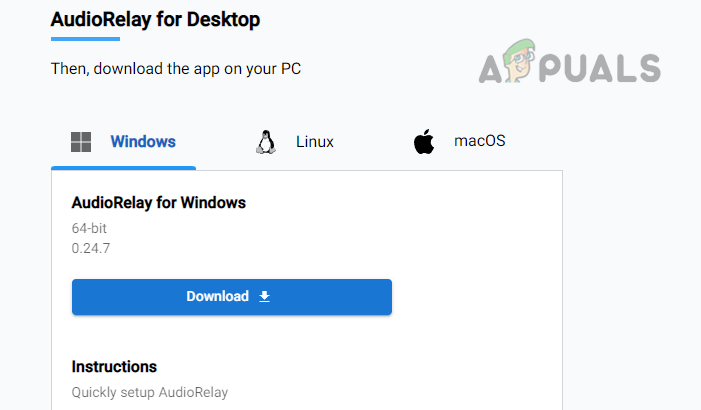The image size is (701, 410).
Task: Click the download arrow icon on the button
Action: click(265, 297)
